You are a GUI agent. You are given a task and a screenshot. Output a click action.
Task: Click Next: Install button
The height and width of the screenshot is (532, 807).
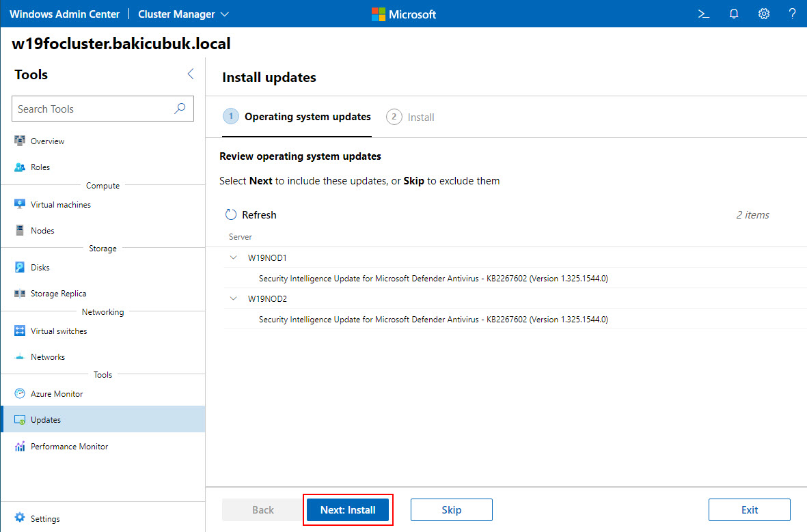[348, 510]
